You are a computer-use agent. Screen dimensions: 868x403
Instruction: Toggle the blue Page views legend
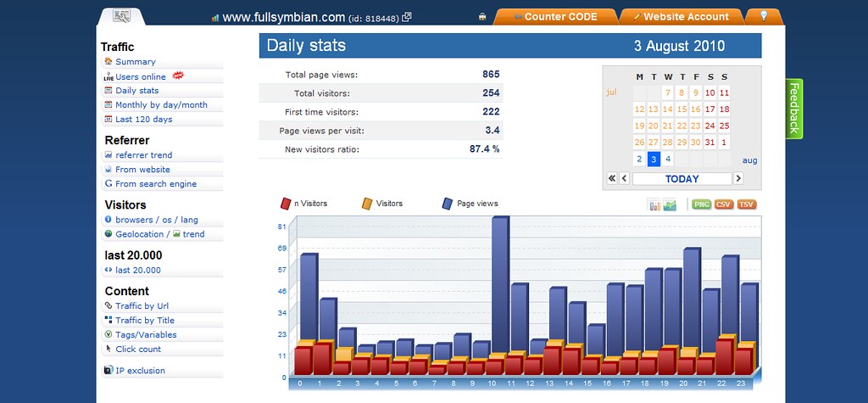point(470,204)
